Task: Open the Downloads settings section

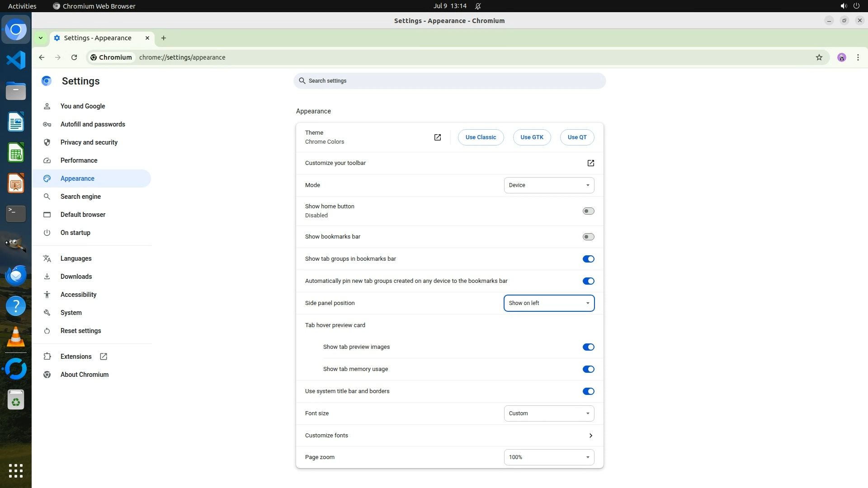Action: pyautogui.click(x=76, y=277)
